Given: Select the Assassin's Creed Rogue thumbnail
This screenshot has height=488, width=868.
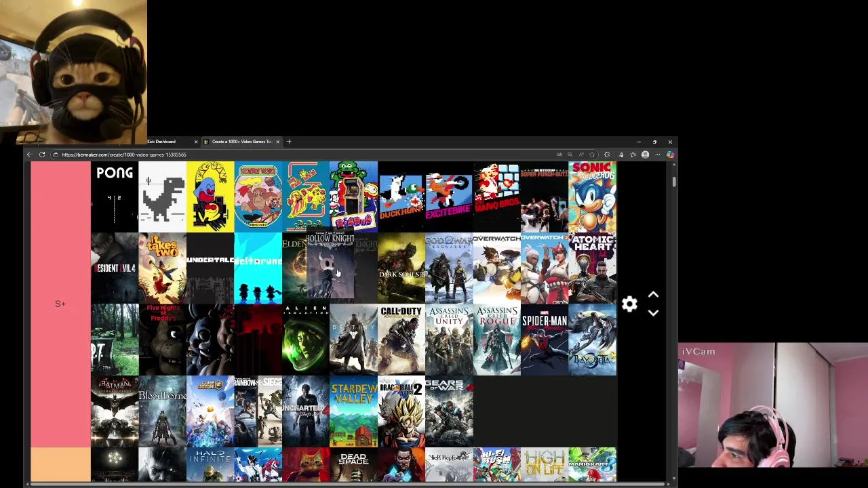Looking at the screenshot, I should click(x=496, y=340).
